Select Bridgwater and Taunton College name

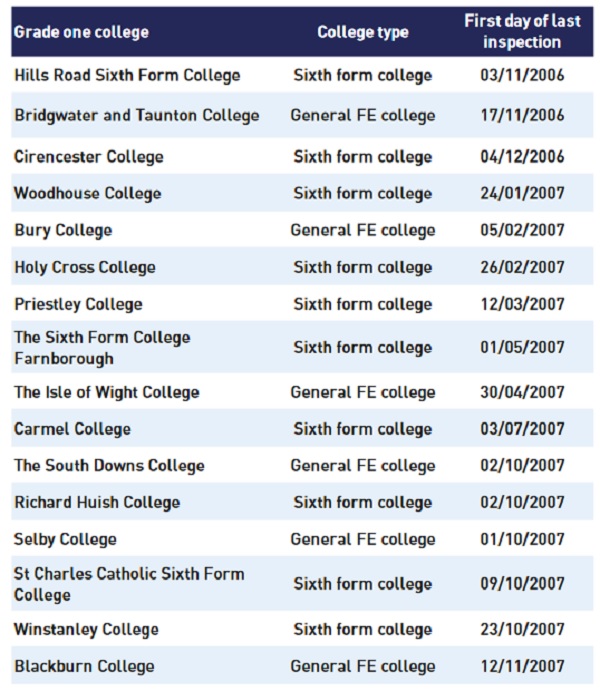click(137, 116)
